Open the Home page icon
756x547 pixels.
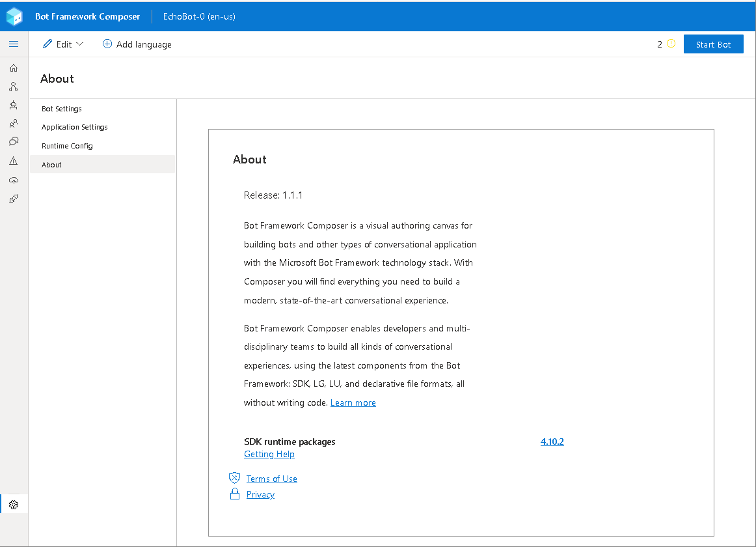point(14,68)
